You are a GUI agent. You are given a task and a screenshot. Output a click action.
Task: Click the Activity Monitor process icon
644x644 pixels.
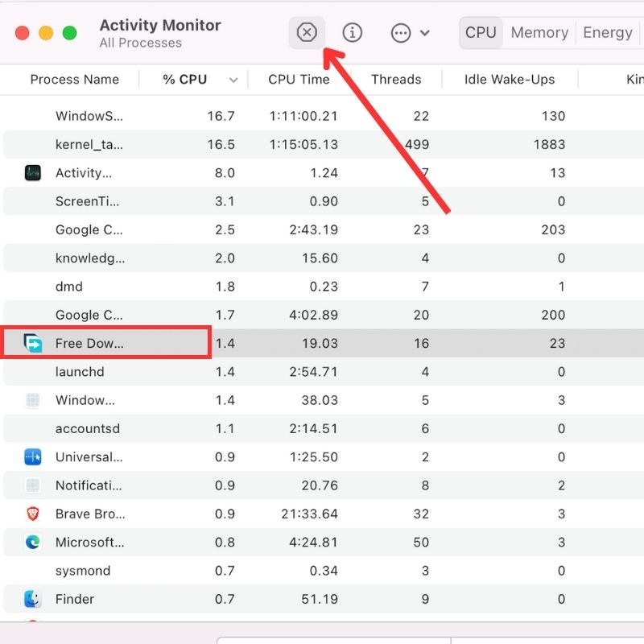tap(32, 173)
